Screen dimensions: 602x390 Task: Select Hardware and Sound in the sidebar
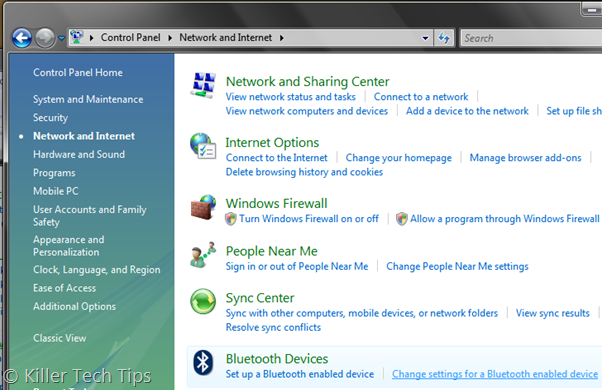(x=79, y=154)
